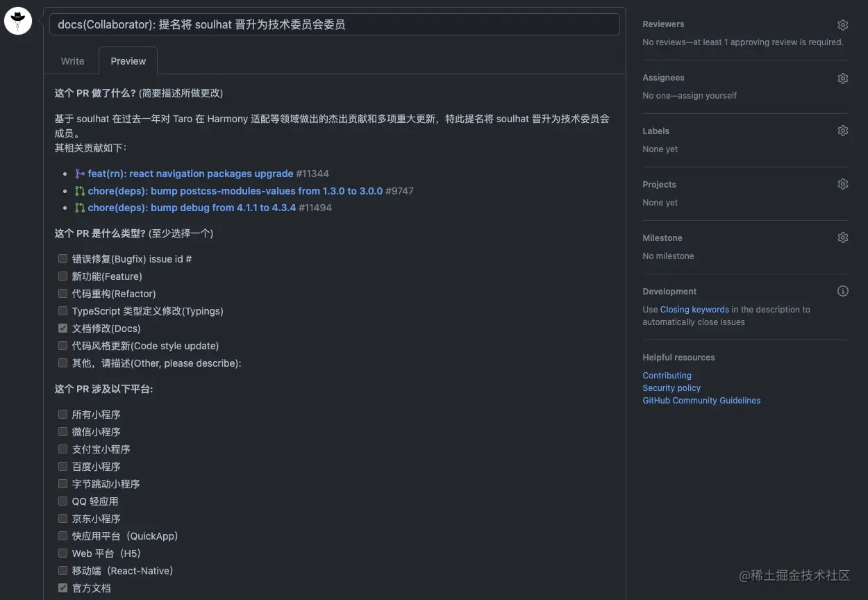Screen dimensions: 868x600
Task: Click 'None yet' under Labels
Action: tap(660, 149)
